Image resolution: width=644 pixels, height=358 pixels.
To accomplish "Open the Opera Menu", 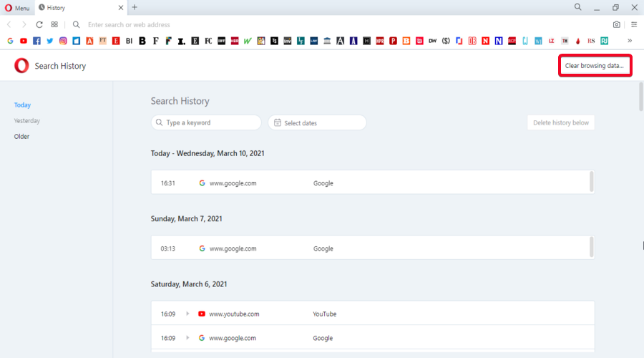I will 16,7.
